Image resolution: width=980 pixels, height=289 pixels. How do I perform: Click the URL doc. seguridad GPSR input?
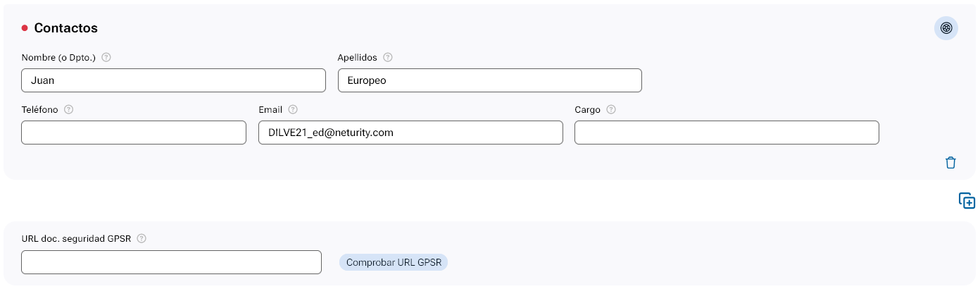171,262
